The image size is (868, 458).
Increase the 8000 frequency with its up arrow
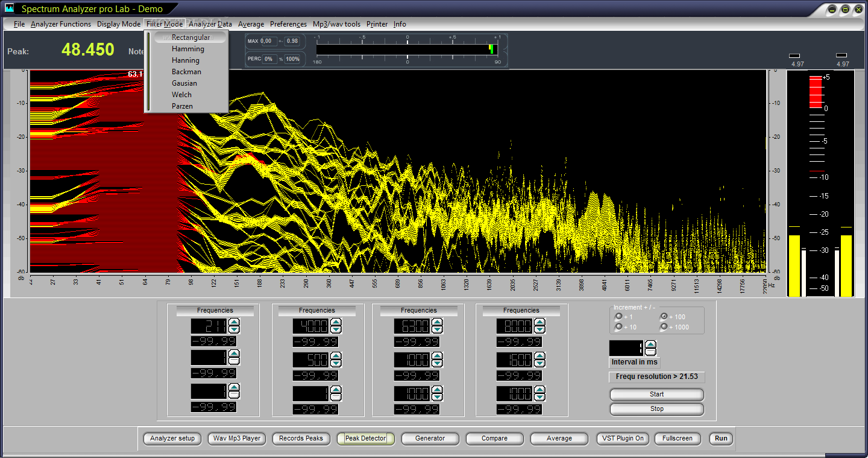click(540, 323)
